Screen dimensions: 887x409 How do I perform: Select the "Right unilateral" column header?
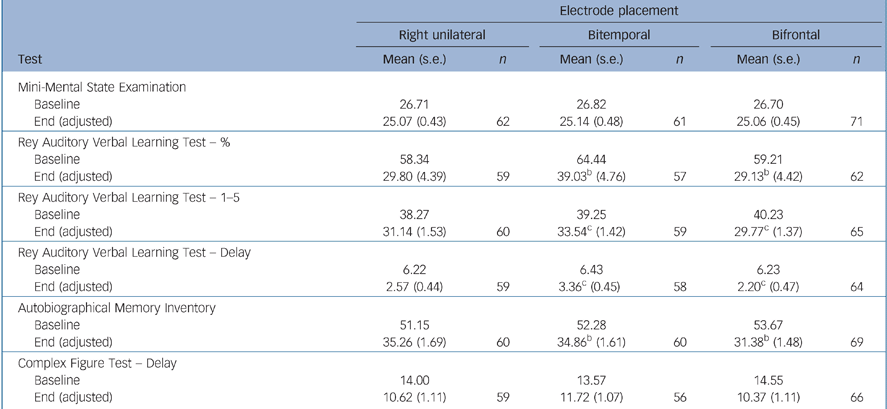pyautogui.click(x=428, y=35)
